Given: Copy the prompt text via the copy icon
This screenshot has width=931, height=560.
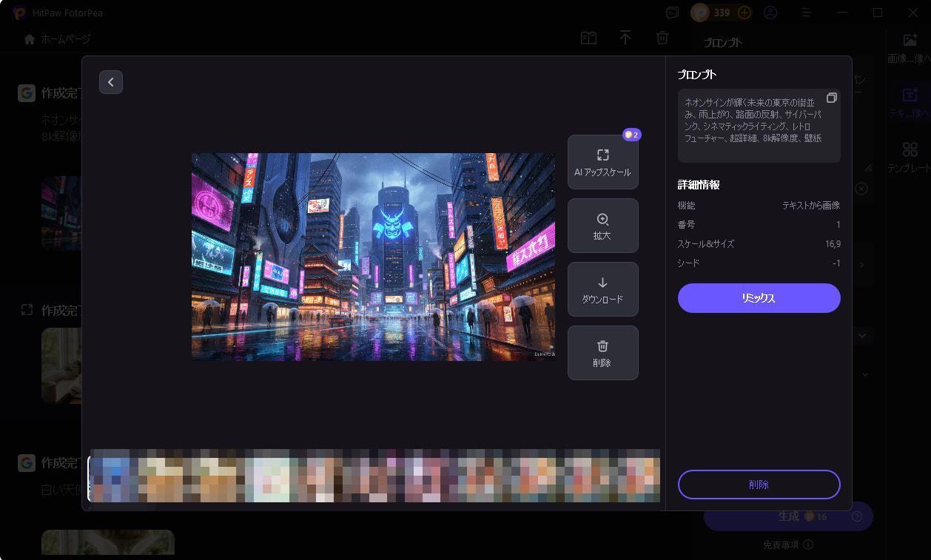Looking at the screenshot, I should 832,97.
